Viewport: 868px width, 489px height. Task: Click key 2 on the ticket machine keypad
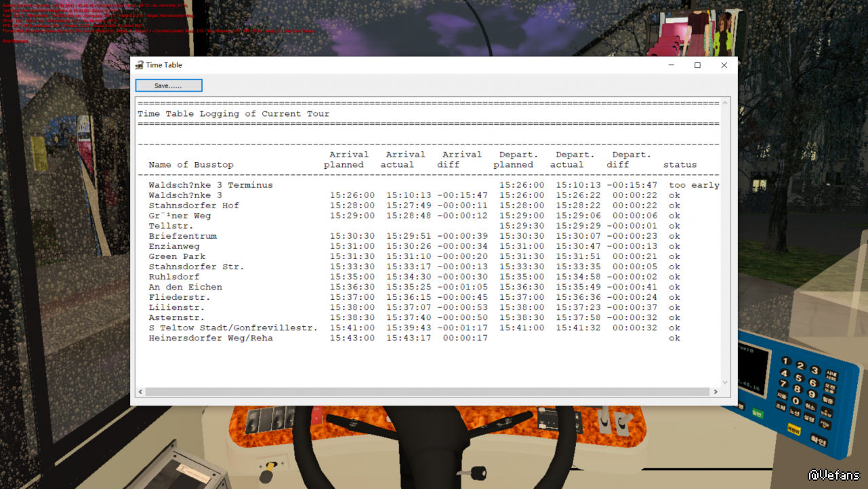click(x=800, y=366)
